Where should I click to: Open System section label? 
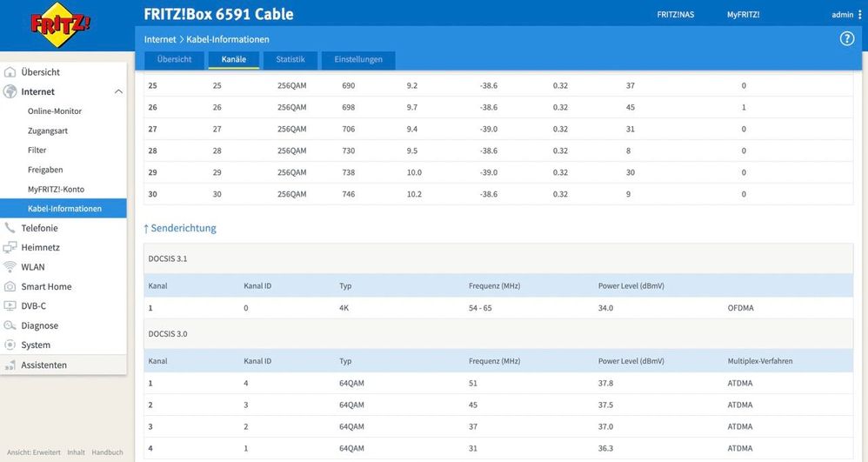coord(36,345)
